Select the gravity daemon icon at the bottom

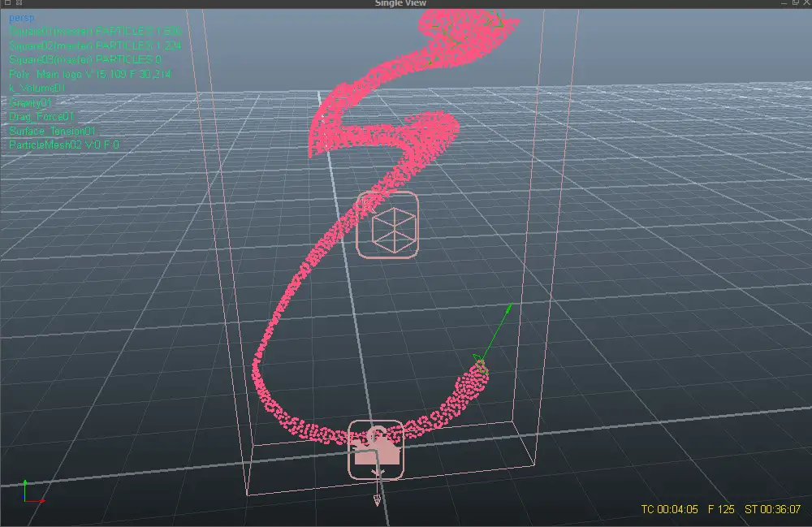376,449
